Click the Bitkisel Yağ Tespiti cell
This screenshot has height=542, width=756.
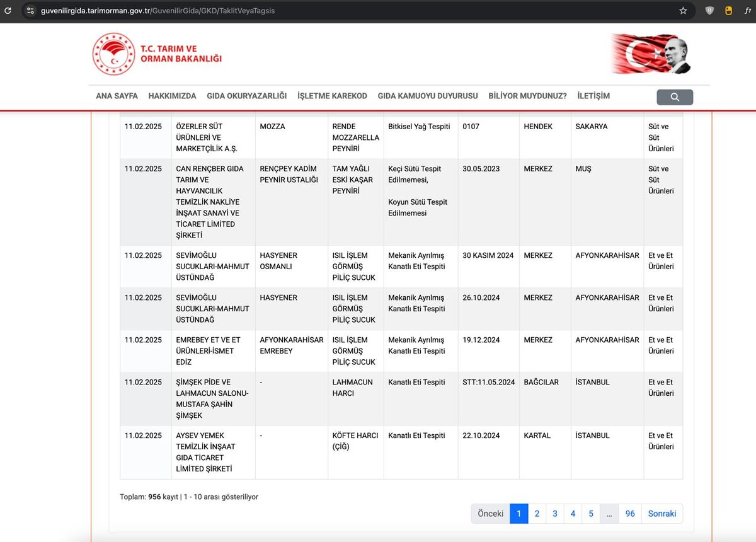click(x=421, y=138)
